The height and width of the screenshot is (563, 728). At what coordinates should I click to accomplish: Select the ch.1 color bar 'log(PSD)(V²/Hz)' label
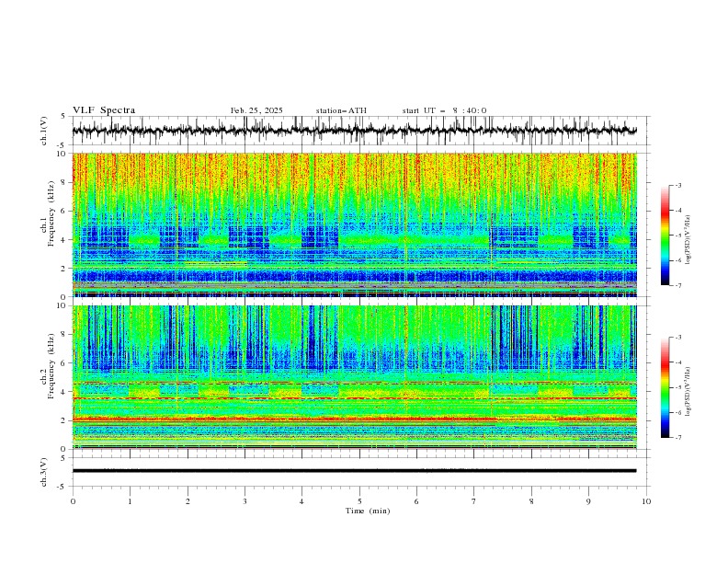(688, 240)
